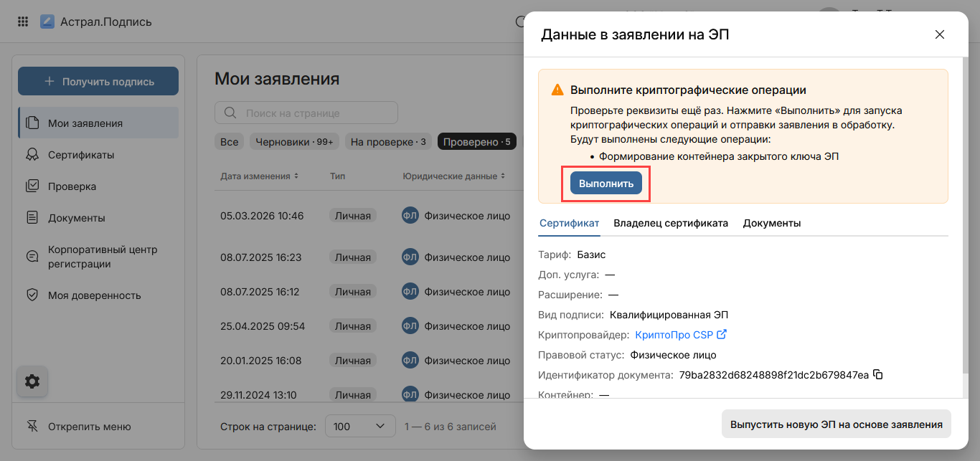
Task: Sort by Дата изменения column header
Action: coord(259,176)
